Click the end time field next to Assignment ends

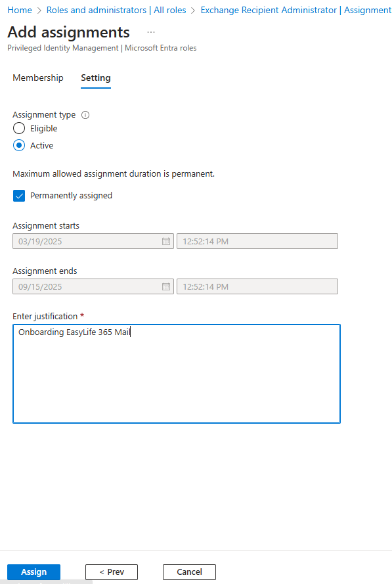click(257, 286)
